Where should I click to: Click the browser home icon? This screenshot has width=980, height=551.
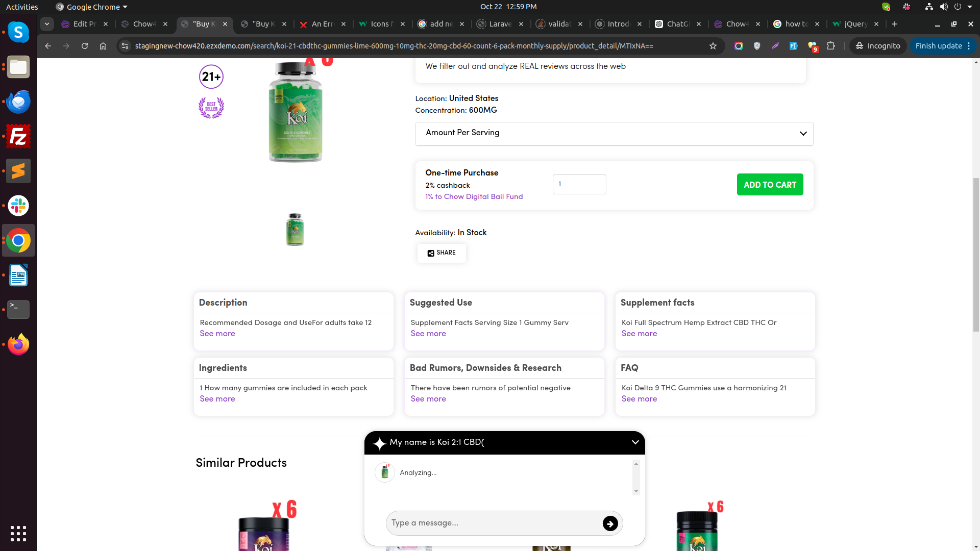tap(103, 46)
